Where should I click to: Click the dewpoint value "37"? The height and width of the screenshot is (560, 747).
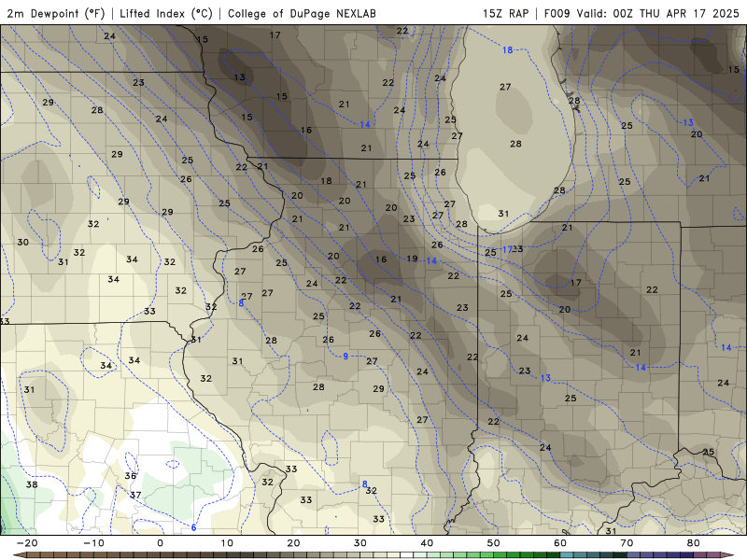point(135,496)
